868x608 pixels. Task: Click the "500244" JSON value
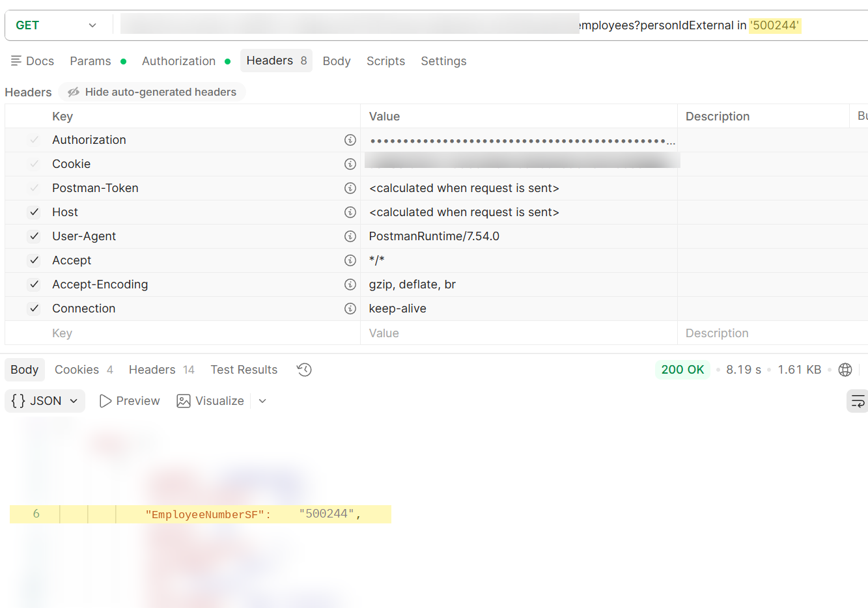coord(326,514)
